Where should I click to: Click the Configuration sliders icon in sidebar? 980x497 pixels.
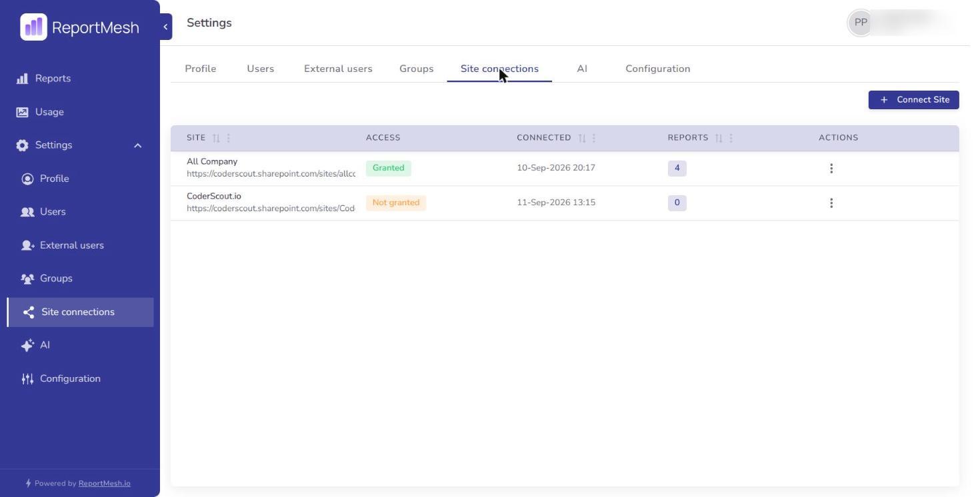point(27,378)
